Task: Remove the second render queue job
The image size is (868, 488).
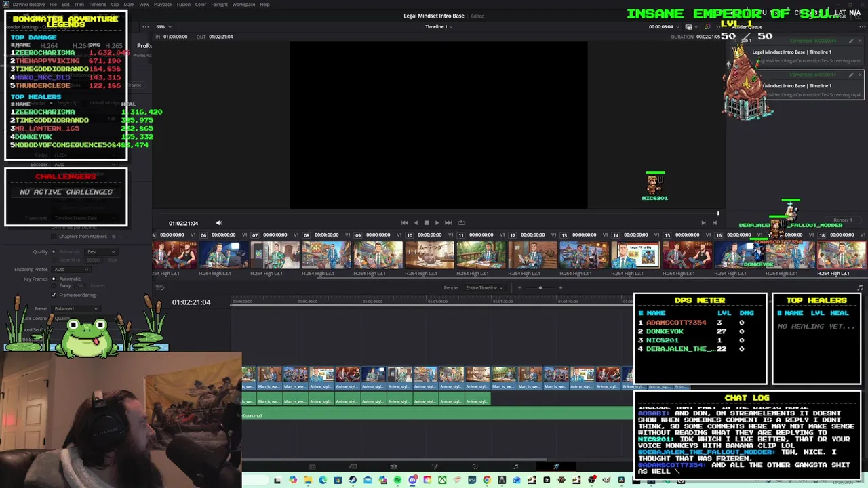Action: coord(860,75)
